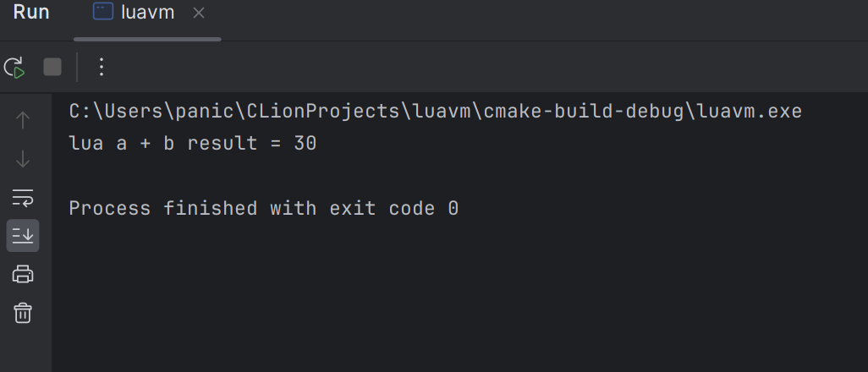The height and width of the screenshot is (372, 868).
Task: Click the exit code 0 value
Action: [x=453, y=209]
